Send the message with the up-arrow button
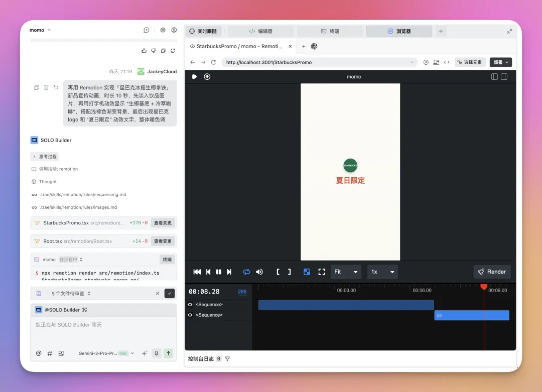The image size is (542, 392). click(x=168, y=353)
